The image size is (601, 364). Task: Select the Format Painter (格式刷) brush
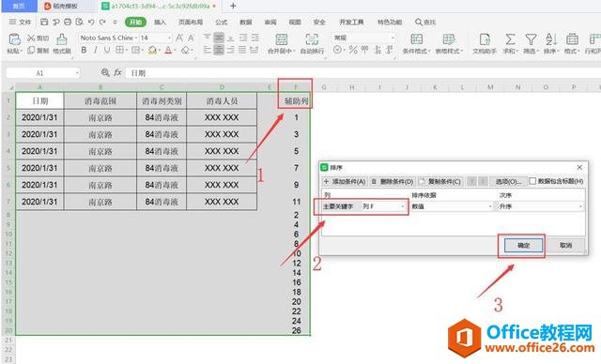click(62, 39)
